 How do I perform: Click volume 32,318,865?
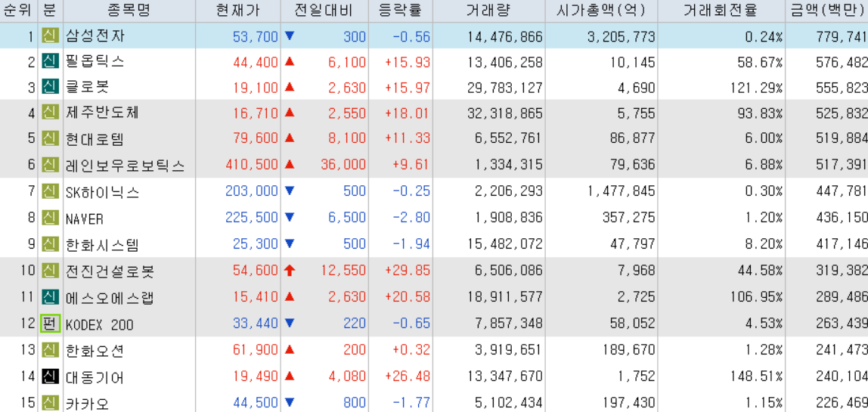504,113
